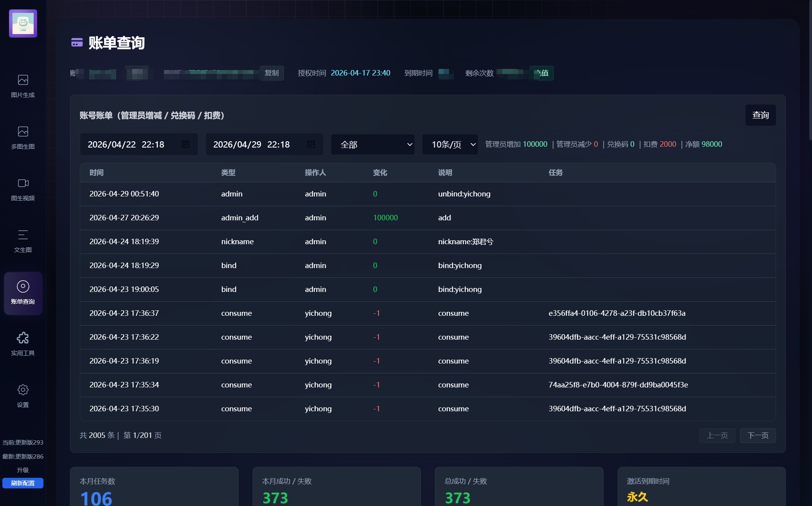Click the app logo avatar
Screen dimensions: 812x506
point(23,23)
